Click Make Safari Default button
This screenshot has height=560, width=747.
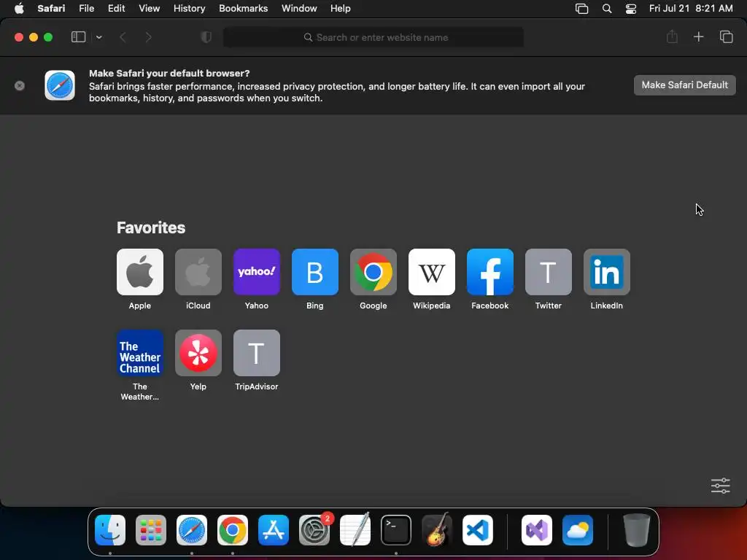coord(684,85)
